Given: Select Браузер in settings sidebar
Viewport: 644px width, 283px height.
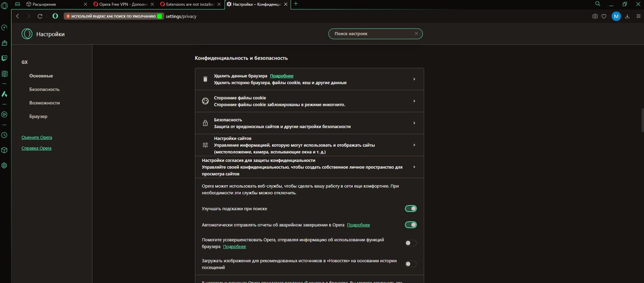Looking at the screenshot, I should [x=38, y=116].
